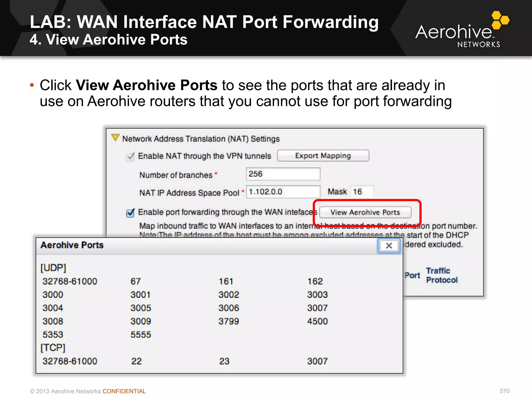Click UDP port 3002
The height and width of the screenshot is (399, 532).
pyautogui.click(x=229, y=295)
